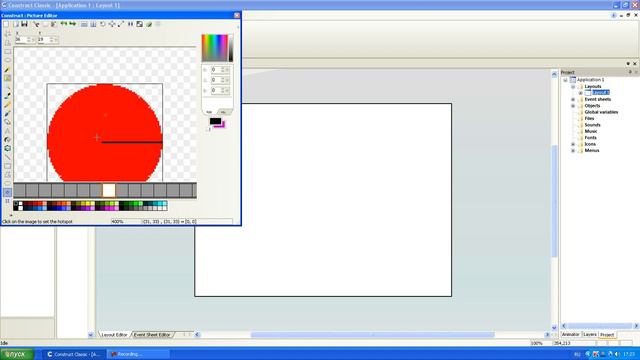Select the line tool in left toolbox

click(x=7, y=157)
